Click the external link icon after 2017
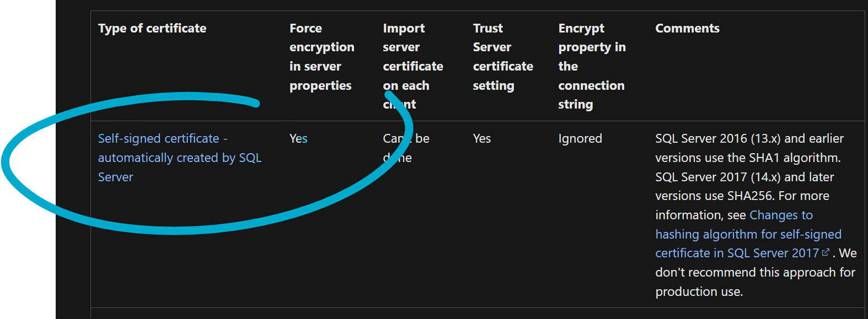 826,253
